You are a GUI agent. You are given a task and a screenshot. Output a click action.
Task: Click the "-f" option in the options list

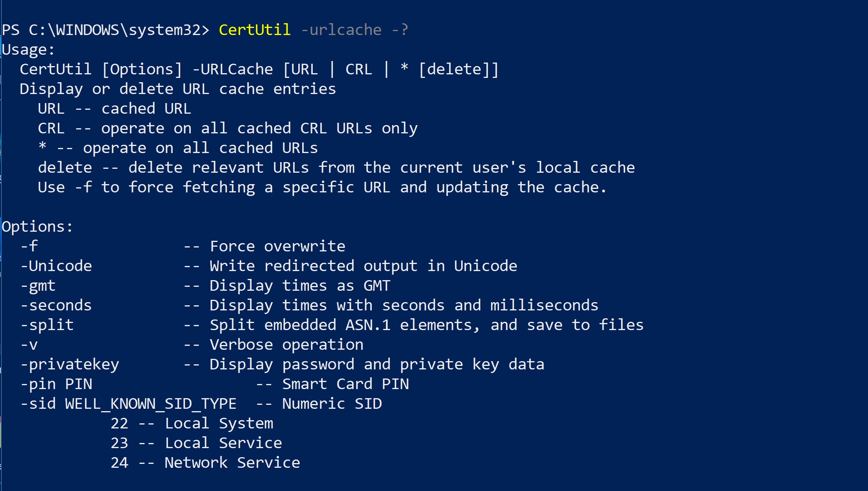[x=29, y=246]
